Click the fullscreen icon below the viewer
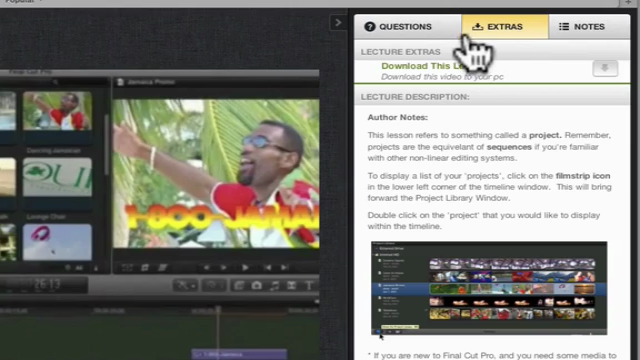The image size is (640, 360). 127,268
